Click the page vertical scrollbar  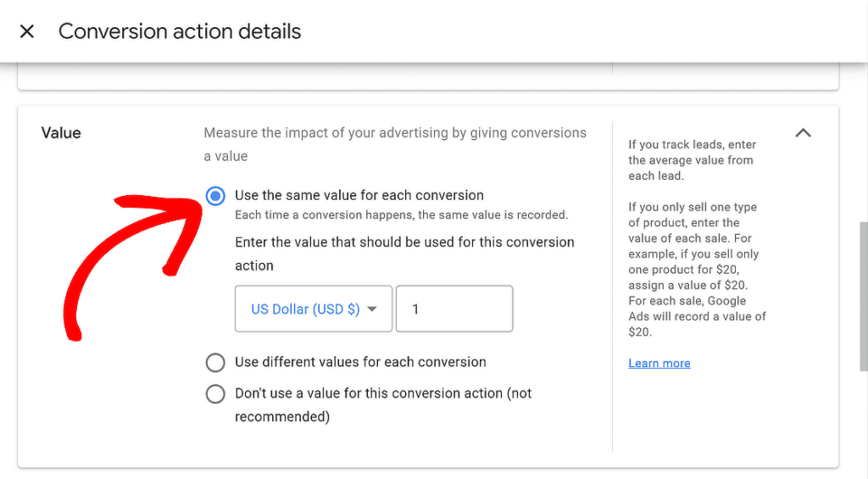(864, 296)
